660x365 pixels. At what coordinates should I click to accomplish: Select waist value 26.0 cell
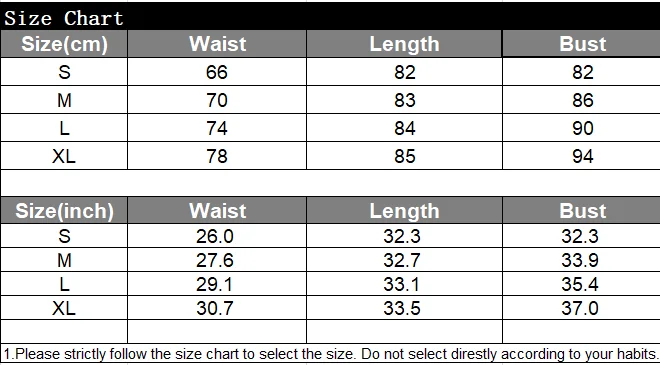click(217, 236)
